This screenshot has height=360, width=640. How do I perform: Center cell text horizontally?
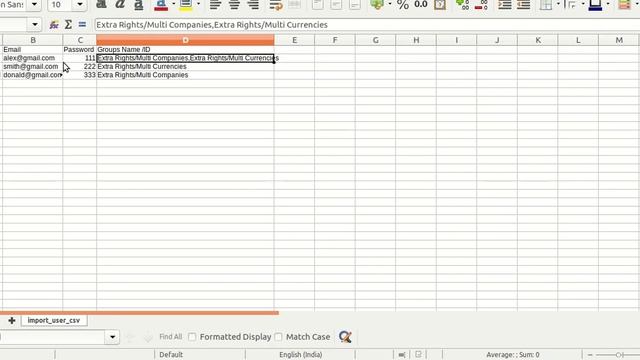click(234, 5)
